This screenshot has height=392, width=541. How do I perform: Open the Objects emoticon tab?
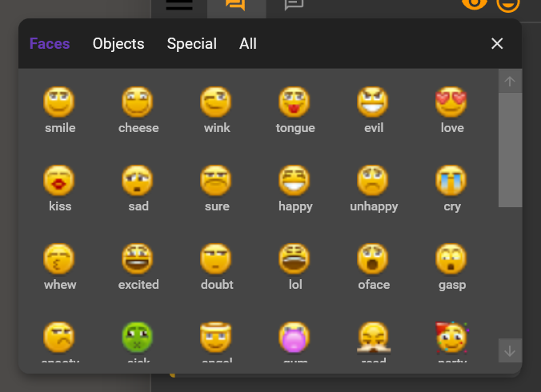(x=118, y=44)
